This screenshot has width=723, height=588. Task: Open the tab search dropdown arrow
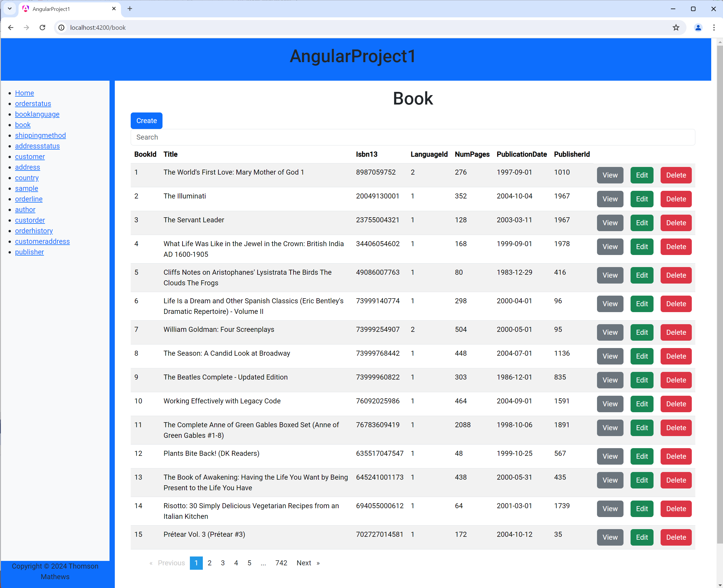pos(10,9)
